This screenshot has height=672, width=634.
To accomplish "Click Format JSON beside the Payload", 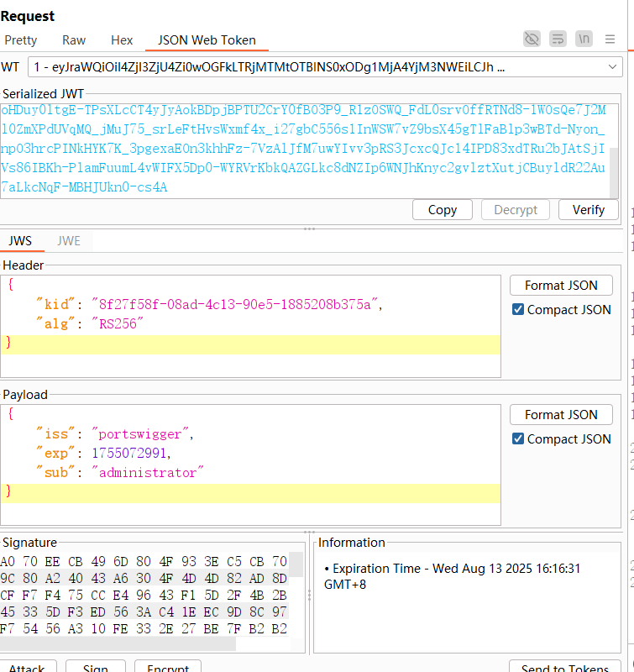I will (x=561, y=415).
